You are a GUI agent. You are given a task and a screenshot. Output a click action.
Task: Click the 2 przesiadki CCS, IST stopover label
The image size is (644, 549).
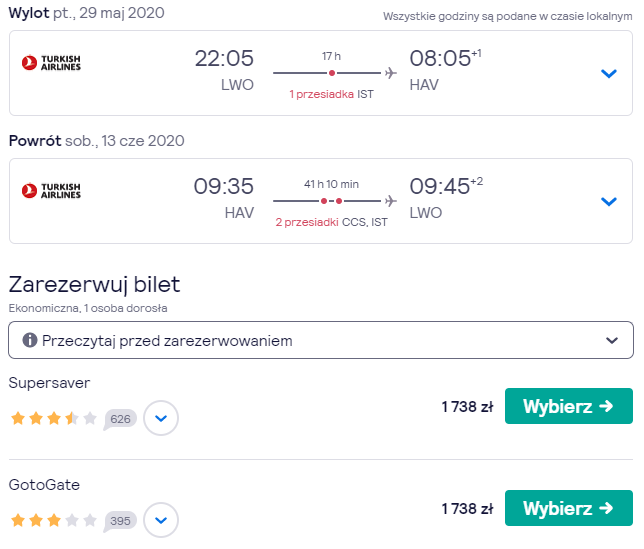(x=331, y=222)
